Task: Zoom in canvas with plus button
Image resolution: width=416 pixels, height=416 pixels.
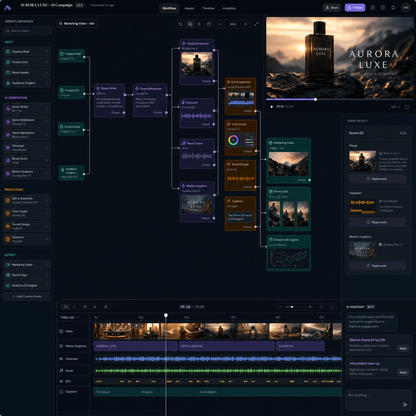Action: click(245, 24)
